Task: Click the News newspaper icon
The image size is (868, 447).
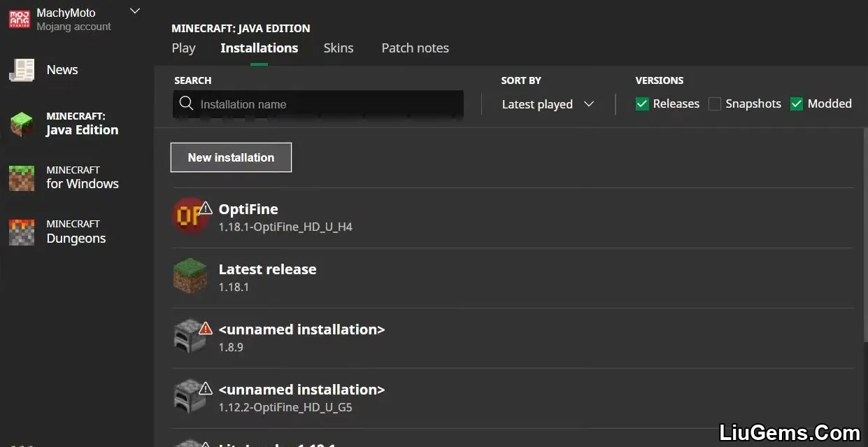Action: (x=22, y=70)
